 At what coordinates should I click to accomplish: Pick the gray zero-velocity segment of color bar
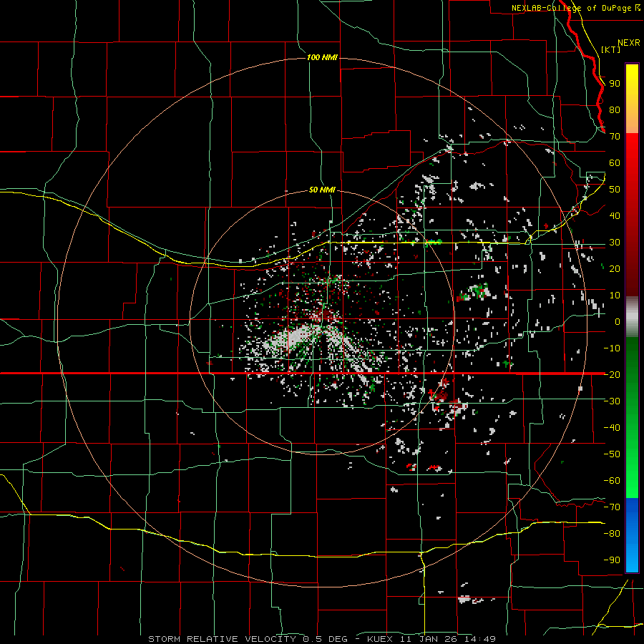pos(632,317)
